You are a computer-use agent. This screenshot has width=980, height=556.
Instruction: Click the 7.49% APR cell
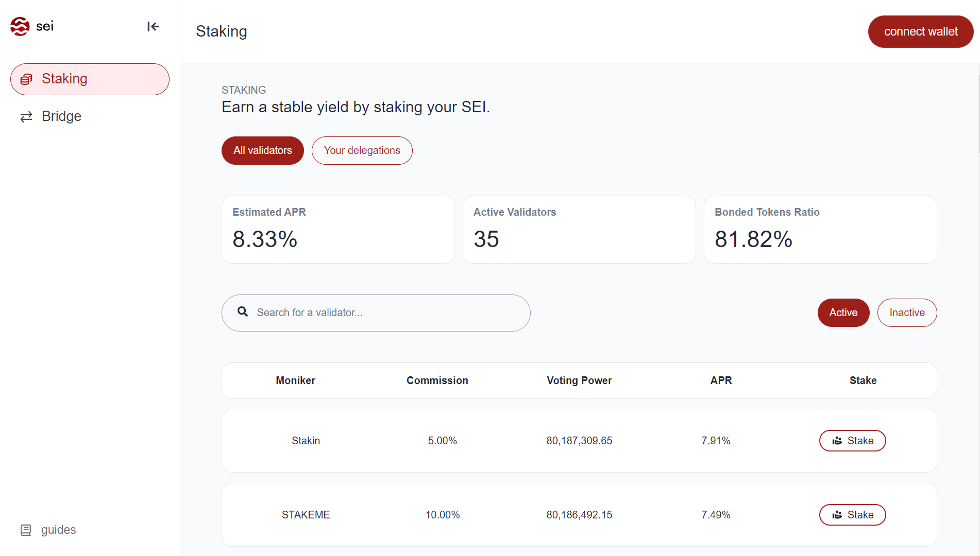click(x=716, y=515)
